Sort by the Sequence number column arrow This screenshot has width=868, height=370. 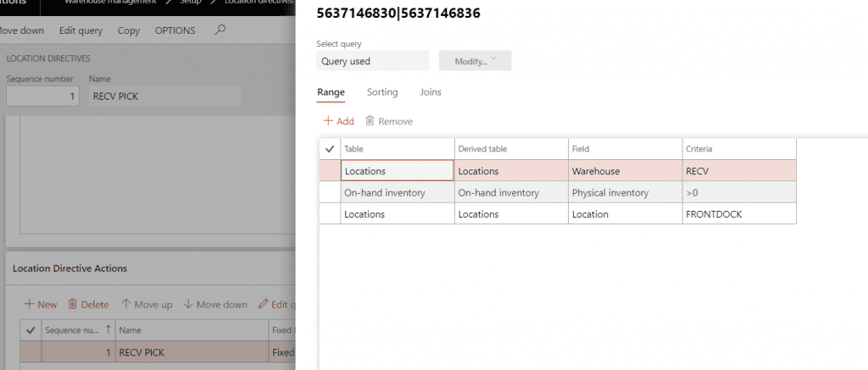tap(109, 329)
